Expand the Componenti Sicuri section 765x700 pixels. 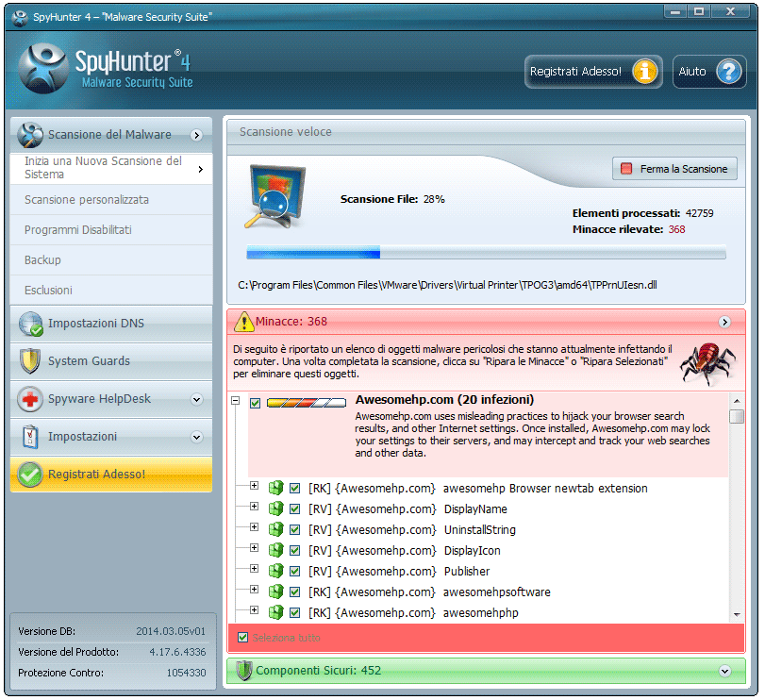724,672
